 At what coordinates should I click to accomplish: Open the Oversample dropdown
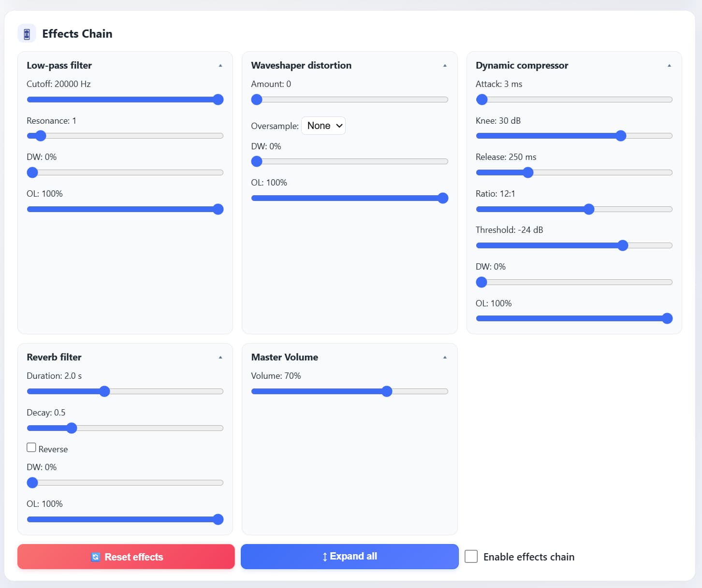[x=323, y=126]
